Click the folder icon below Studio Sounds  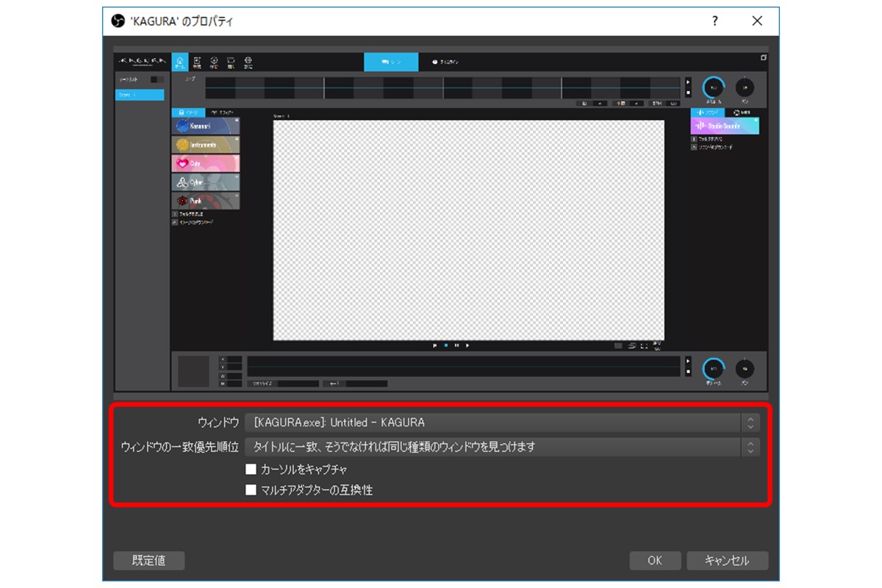693,138
